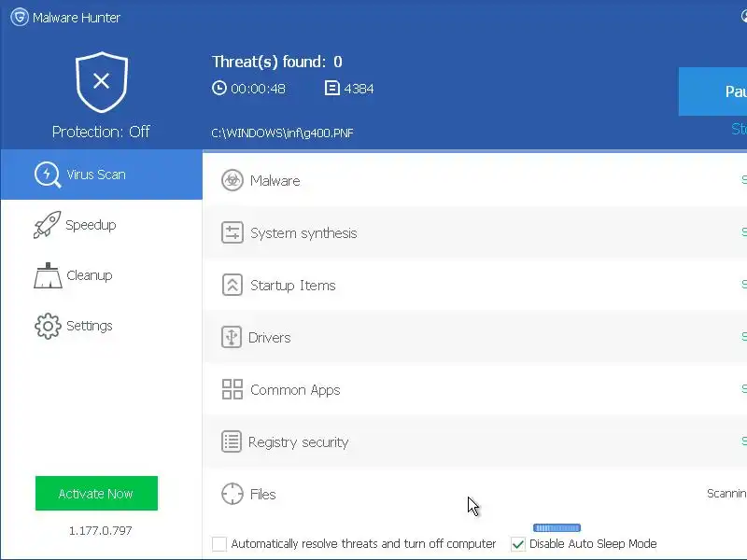Click the Threat(s) found: 0 heading

[276, 62]
